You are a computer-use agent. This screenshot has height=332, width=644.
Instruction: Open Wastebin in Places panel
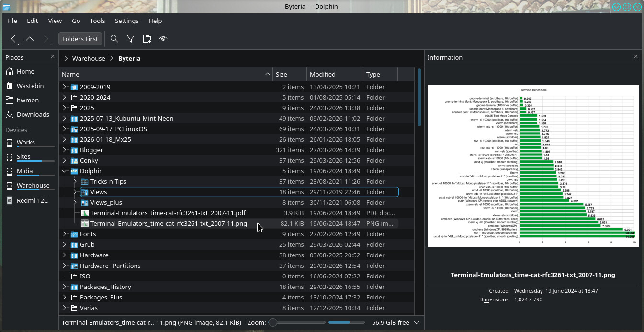point(30,86)
